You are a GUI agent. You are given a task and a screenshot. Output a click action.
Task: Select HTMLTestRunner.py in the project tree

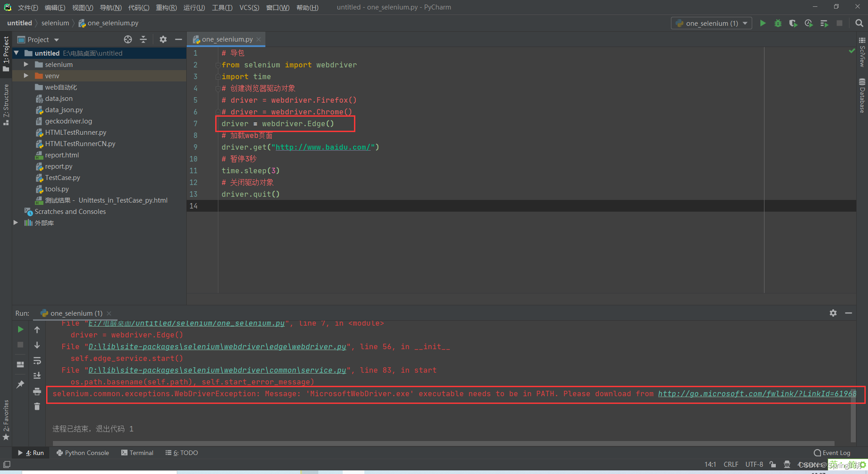(75, 132)
